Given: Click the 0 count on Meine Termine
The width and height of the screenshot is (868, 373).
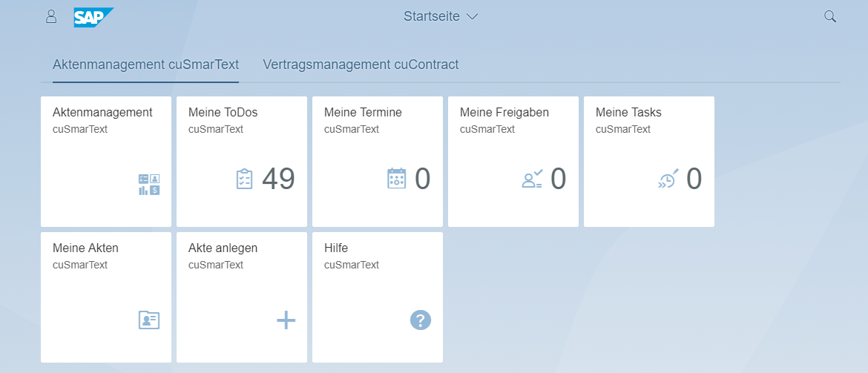Looking at the screenshot, I should 423,179.
